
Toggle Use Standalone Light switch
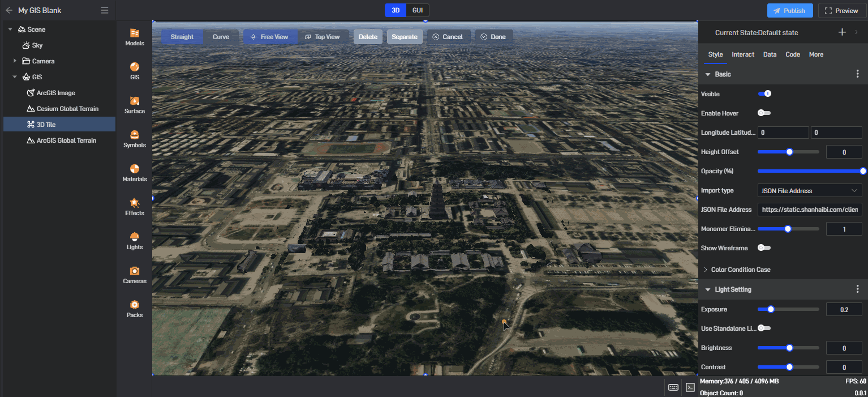(764, 328)
